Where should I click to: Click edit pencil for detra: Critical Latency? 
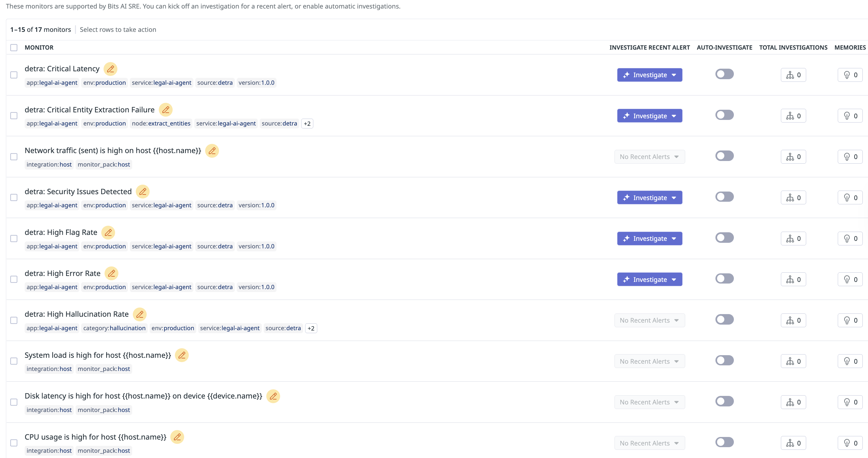pos(110,69)
